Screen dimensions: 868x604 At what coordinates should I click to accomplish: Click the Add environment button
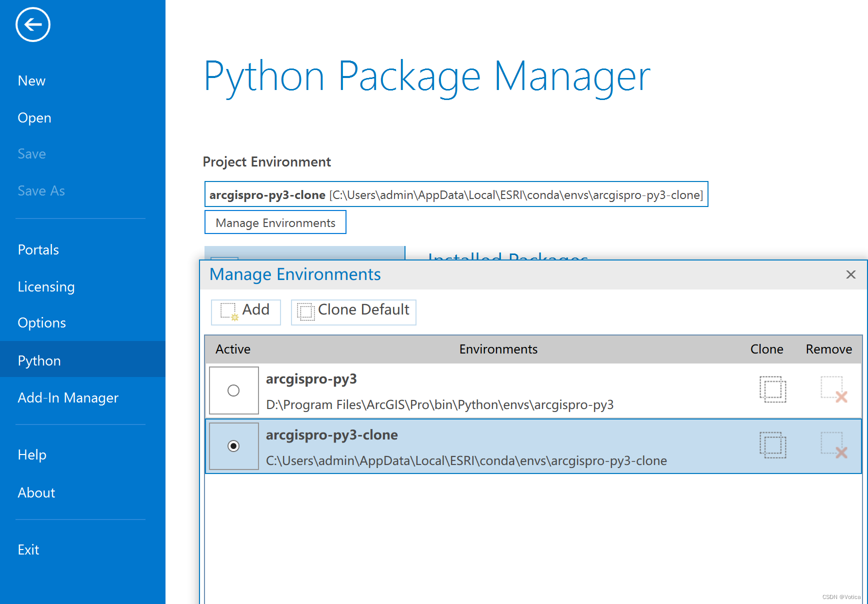click(246, 312)
